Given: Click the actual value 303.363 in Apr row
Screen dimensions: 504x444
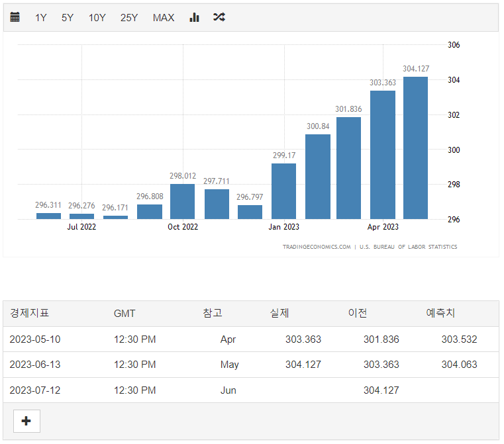Looking at the screenshot, I should pos(303,339).
